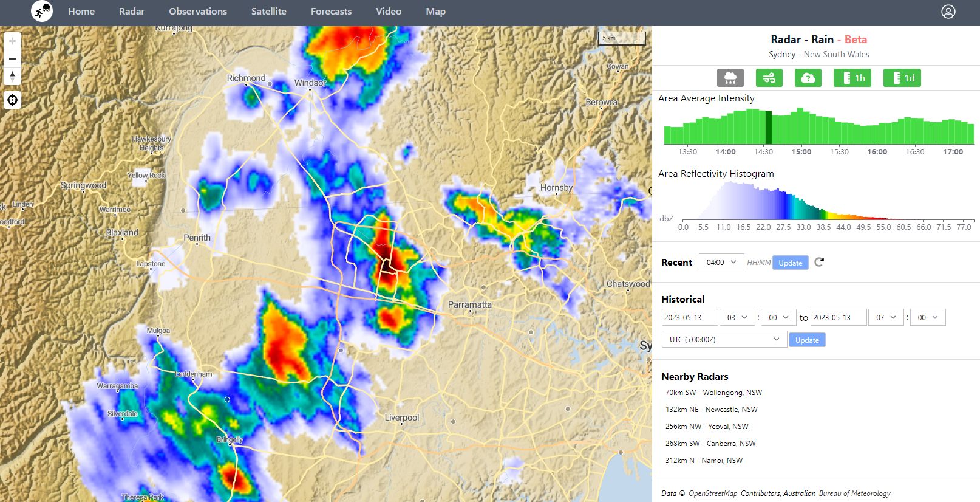The height and width of the screenshot is (502, 980).
Task: Select the 1d rainfall accumulation button
Action: (x=902, y=78)
